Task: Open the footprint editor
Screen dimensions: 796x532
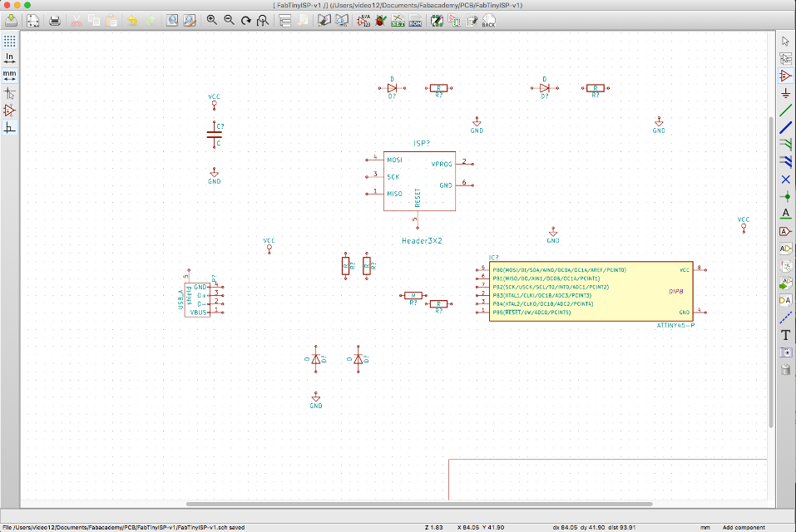Action: click(x=437, y=20)
